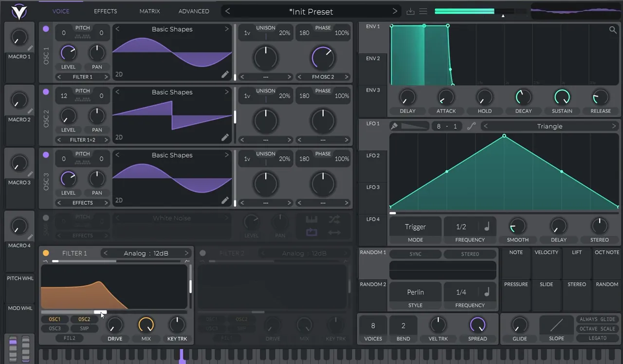623x364 pixels.
Task: Click the sampler loop icon
Action: pyautogui.click(x=311, y=232)
